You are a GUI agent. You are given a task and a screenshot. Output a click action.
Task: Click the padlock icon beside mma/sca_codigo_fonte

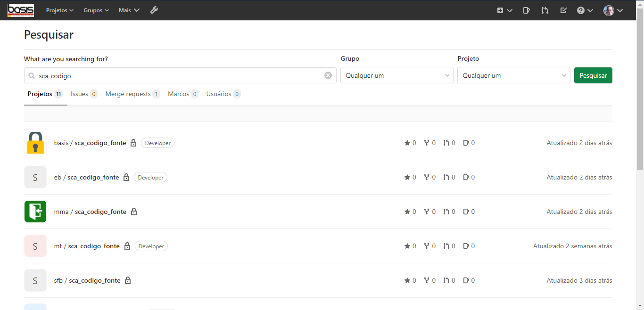click(134, 212)
